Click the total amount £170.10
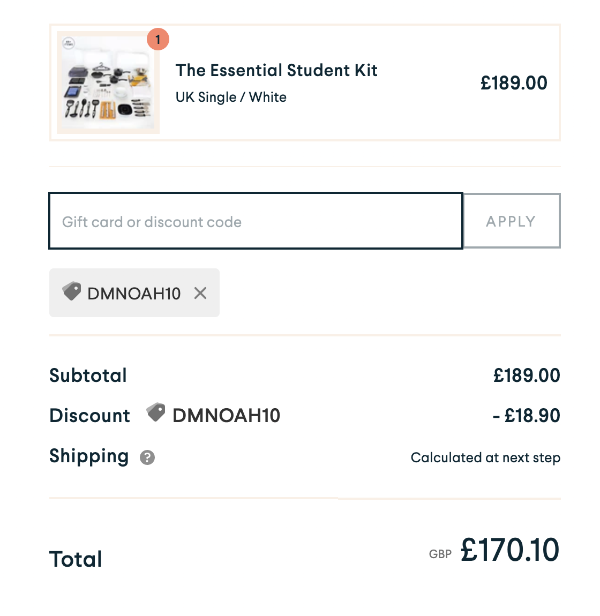The image size is (600, 616). 509,551
